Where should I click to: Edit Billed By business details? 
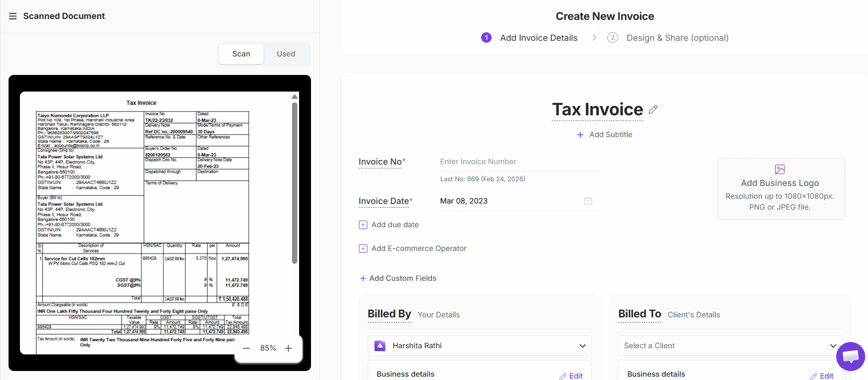pyautogui.click(x=571, y=375)
